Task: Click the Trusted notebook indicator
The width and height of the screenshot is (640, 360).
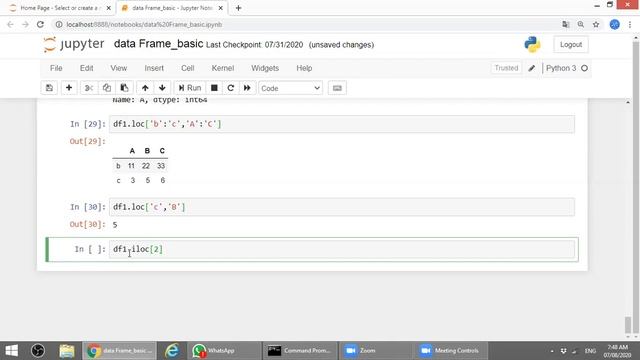Action: pyautogui.click(x=506, y=68)
